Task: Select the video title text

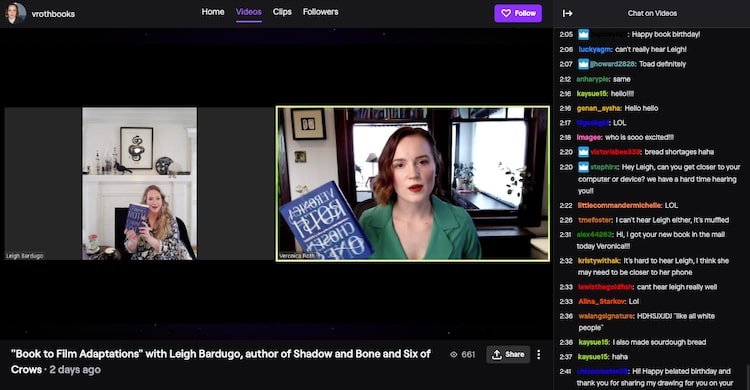Action: click(221, 361)
